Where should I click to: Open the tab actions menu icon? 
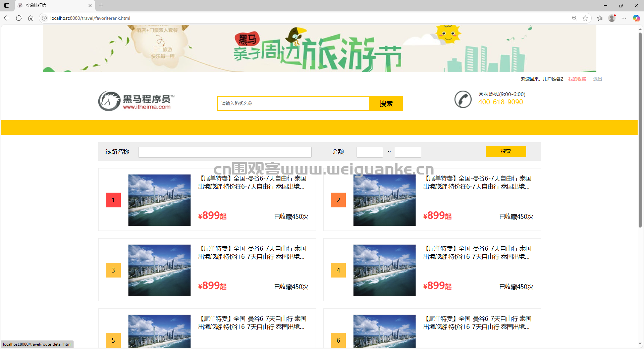pos(7,5)
